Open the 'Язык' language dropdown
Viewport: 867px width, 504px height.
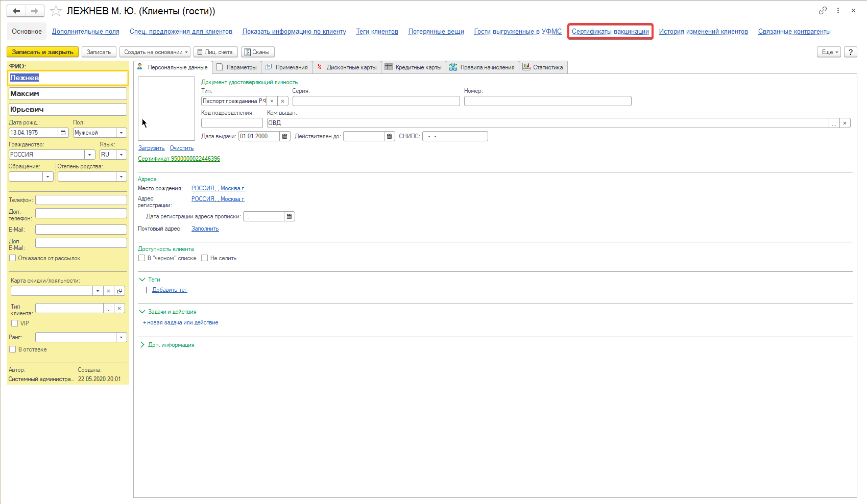122,155
